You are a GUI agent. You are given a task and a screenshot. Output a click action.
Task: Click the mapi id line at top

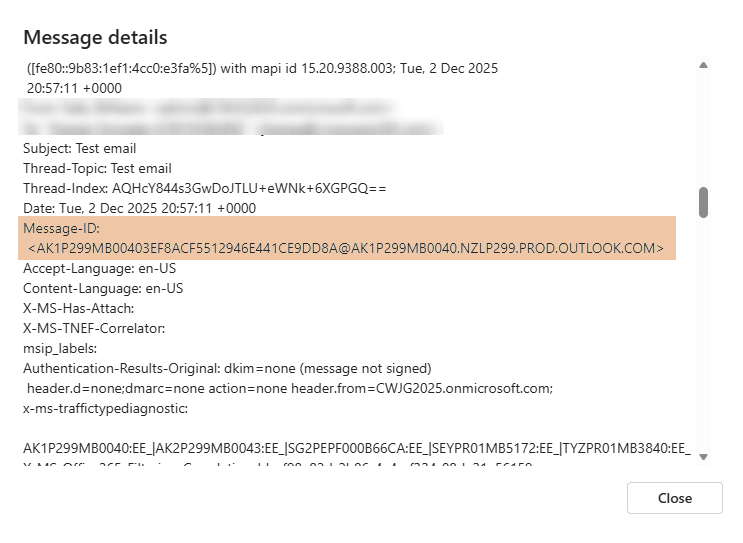262,68
